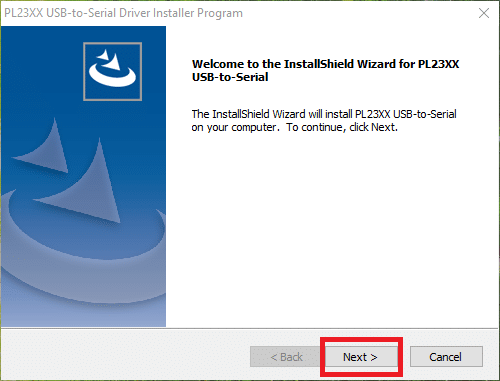Click the window title 'PL23XX USB-to-Serial Driver Installer Program'
The width and height of the screenshot is (500, 381).
123,13
